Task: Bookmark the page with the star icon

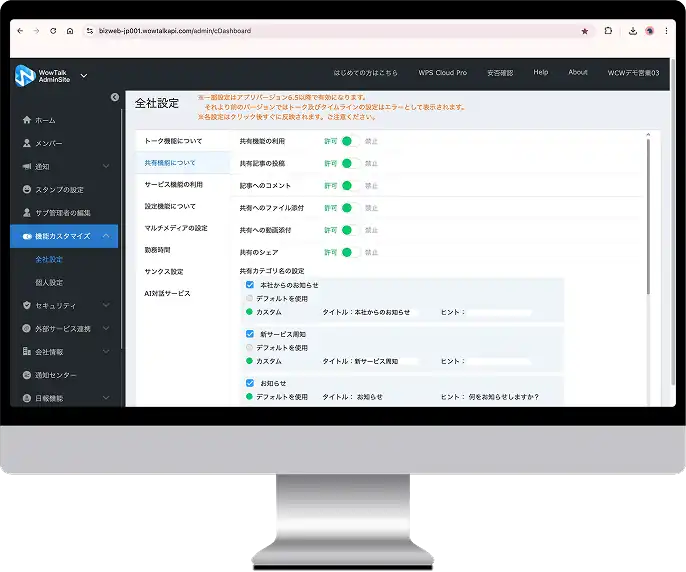Action: pyautogui.click(x=584, y=31)
